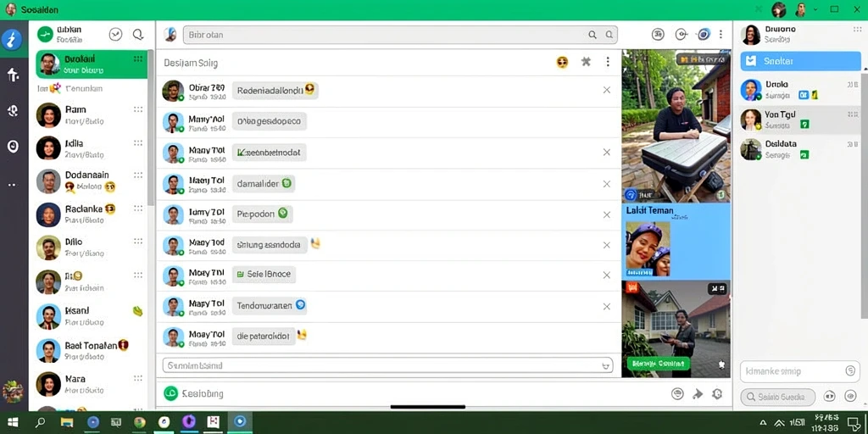Click the star icon on the house photo
The image size is (868, 434).
[x=721, y=364]
